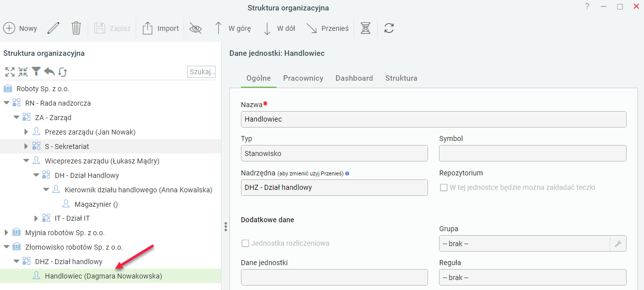Select Roboty Sp. z o.o. company node
Viewport: 644px width, 290px height.
pos(43,89)
